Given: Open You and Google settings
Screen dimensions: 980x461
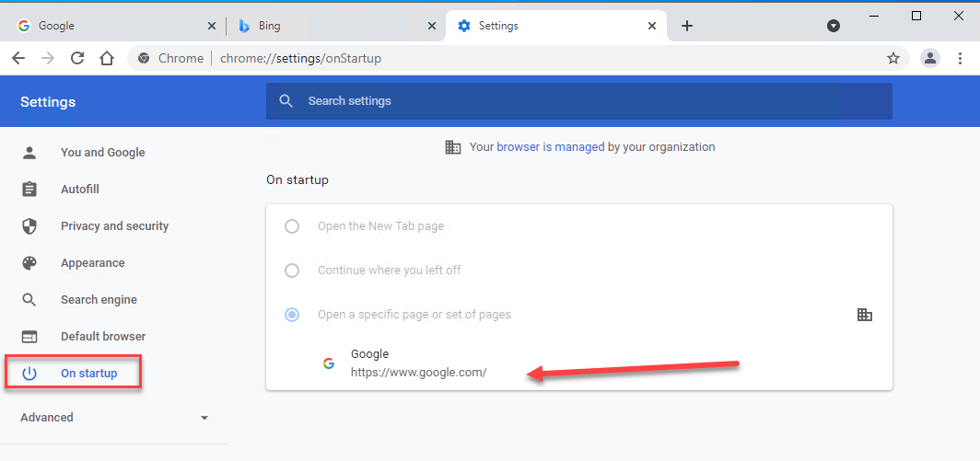Looking at the screenshot, I should click(x=102, y=153).
